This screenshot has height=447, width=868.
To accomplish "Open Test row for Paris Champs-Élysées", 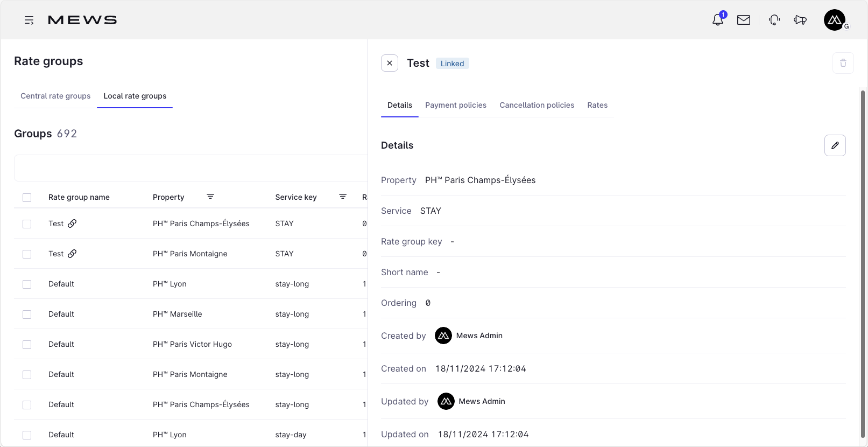I will tap(56, 223).
